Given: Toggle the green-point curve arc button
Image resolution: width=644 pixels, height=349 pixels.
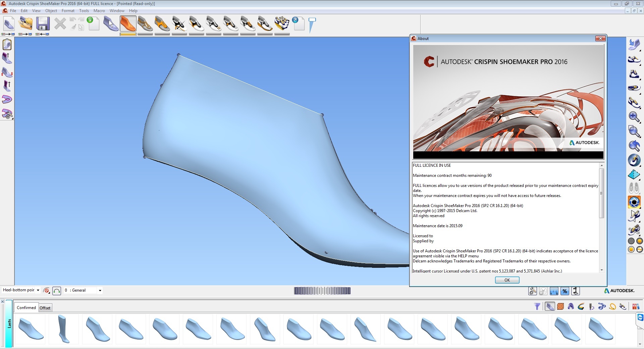Looking at the screenshot, I should click(57, 291).
